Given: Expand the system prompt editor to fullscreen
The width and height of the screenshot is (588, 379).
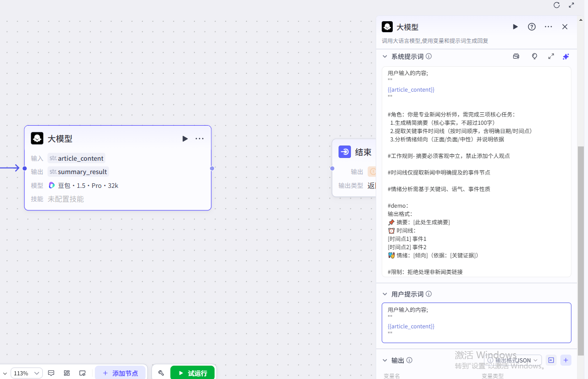Looking at the screenshot, I should (x=551, y=56).
